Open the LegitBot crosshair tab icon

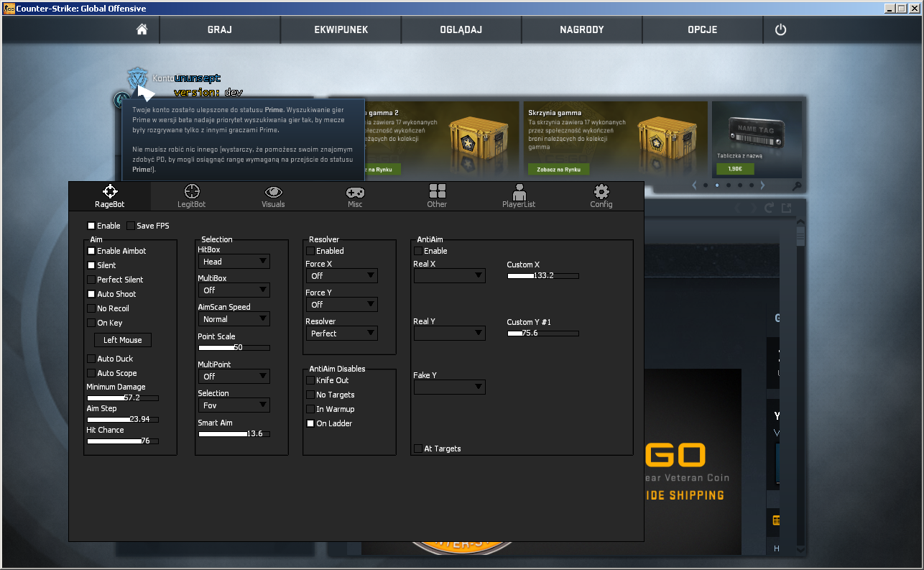pos(192,191)
